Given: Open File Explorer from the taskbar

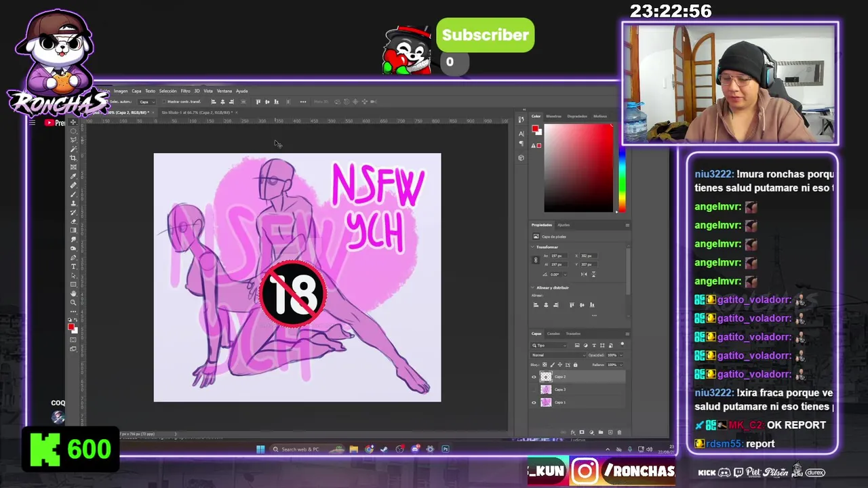Looking at the screenshot, I should coord(353,449).
